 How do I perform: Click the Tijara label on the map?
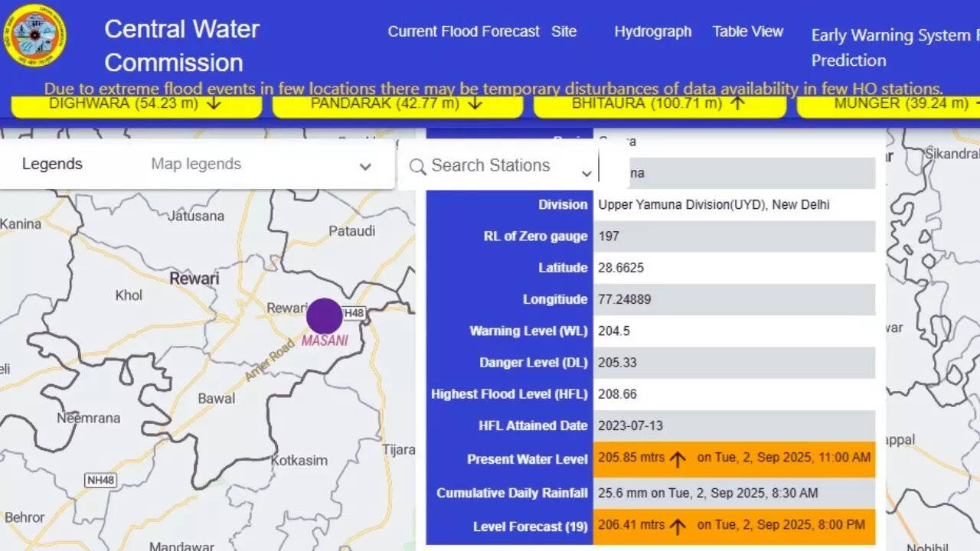click(398, 449)
